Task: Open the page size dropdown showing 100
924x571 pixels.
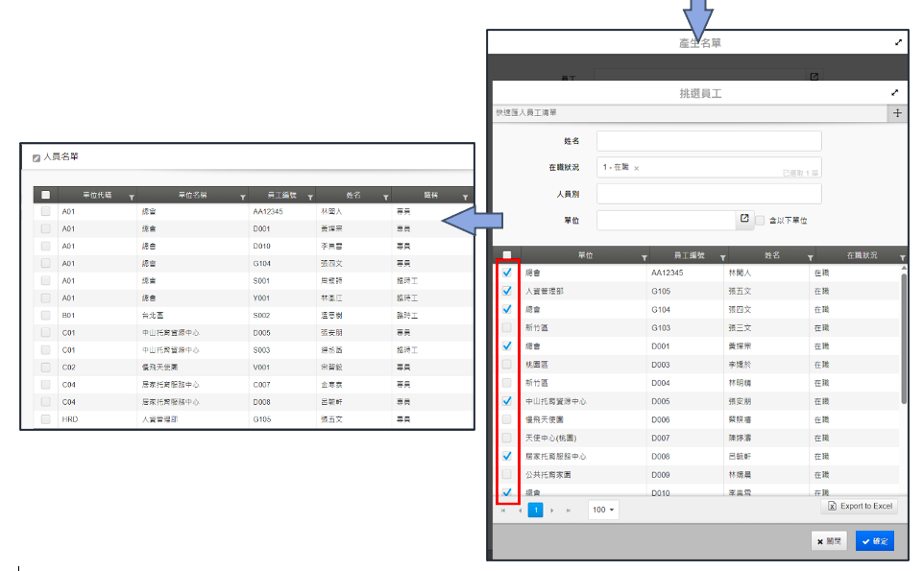Action: point(603,510)
